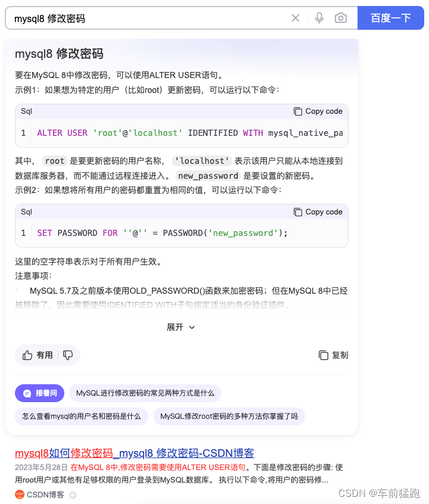Open the mysql8如何修改密码 CSDN博客 result link
The height and width of the screenshot is (504, 429).
click(135, 453)
